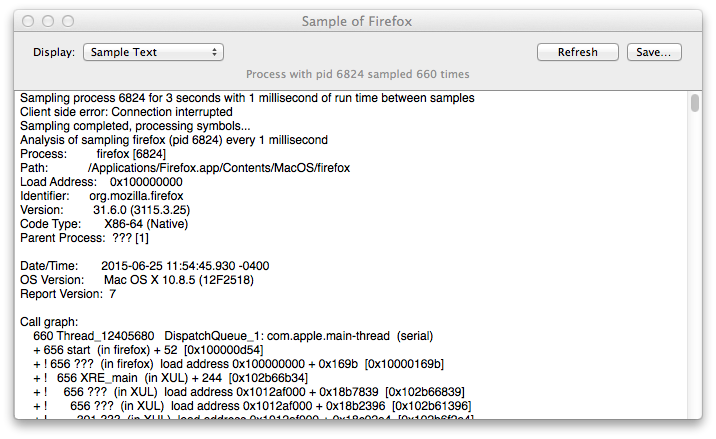The image size is (716, 439).
Task: Click the "660 Thread_12405680 DispatchQueue_1" row
Action: [x=233, y=336]
